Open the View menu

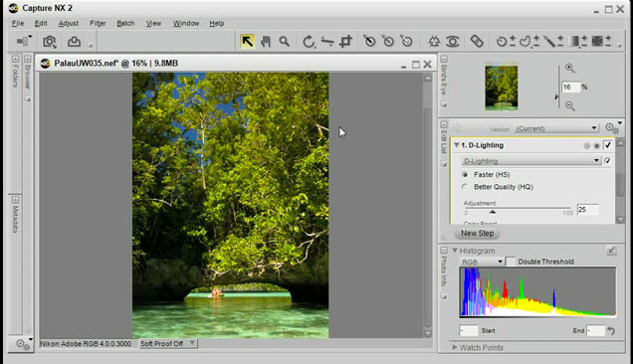153,24
